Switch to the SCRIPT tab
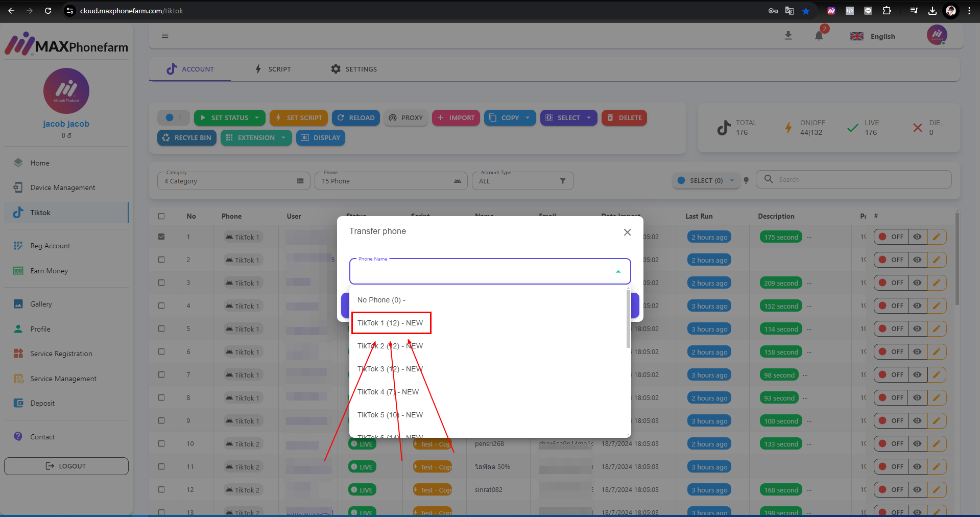 pos(273,69)
